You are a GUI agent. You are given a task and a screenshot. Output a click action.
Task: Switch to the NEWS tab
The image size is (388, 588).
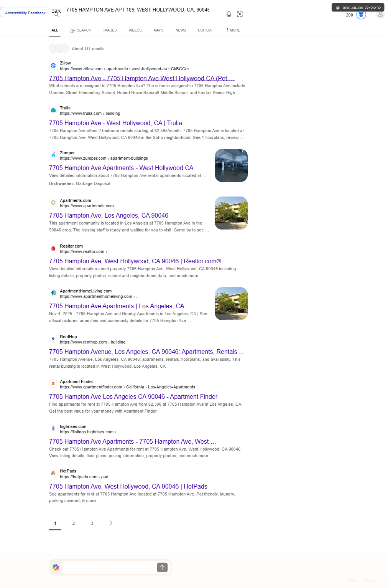(181, 30)
